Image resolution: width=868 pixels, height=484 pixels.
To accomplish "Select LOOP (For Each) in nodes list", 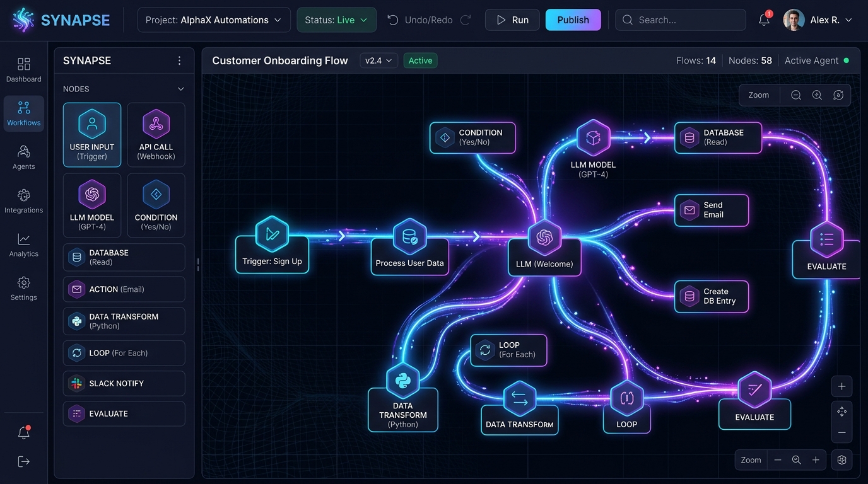I will (124, 353).
